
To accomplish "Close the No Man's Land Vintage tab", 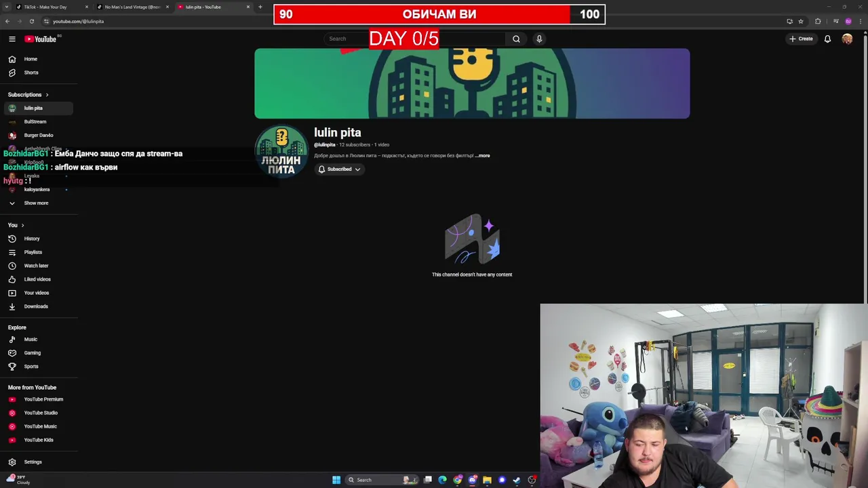I will pyautogui.click(x=167, y=7).
